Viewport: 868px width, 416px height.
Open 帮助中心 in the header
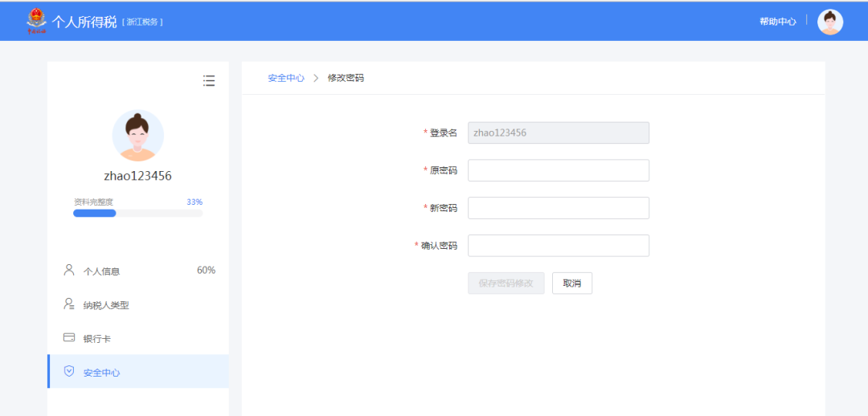pos(777,22)
